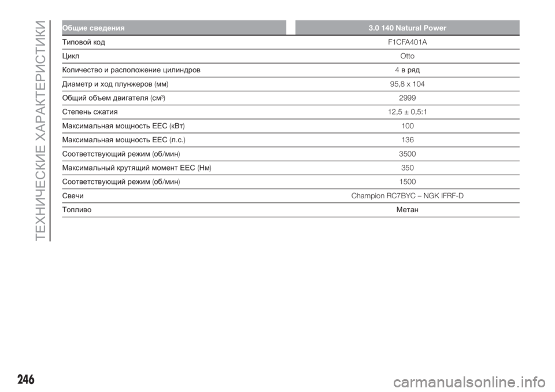
Task: Select the 'Otto' cycle value
Action: [x=408, y=57]
